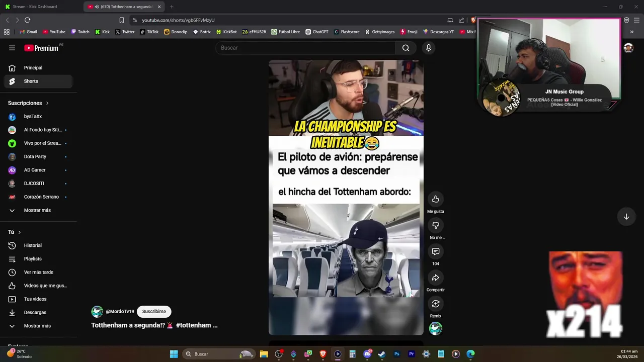This screenshot has width=644, height=362.
Task: Expand the Tú section chevron
Action: (20, 232)
